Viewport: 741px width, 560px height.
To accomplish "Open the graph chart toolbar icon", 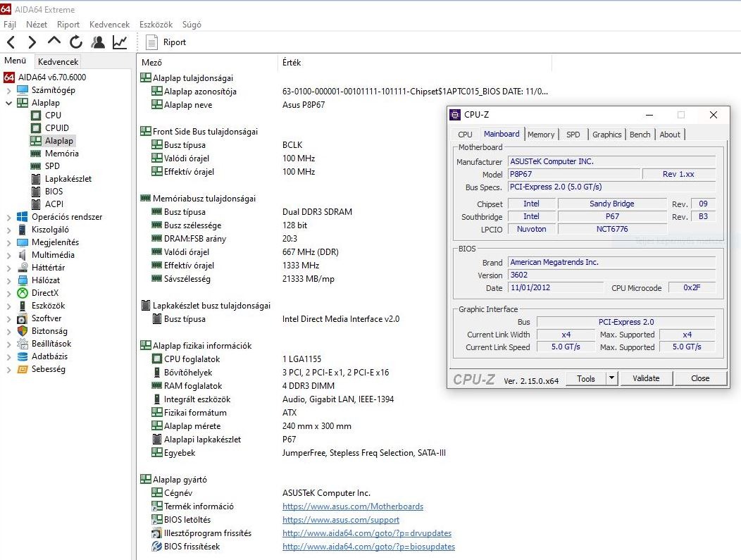I will 120,42.
